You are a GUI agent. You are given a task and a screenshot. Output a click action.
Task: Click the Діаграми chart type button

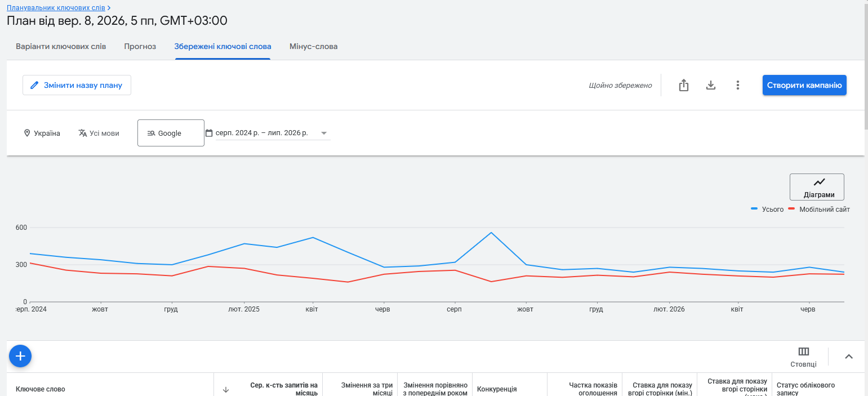tap(817, 187)
